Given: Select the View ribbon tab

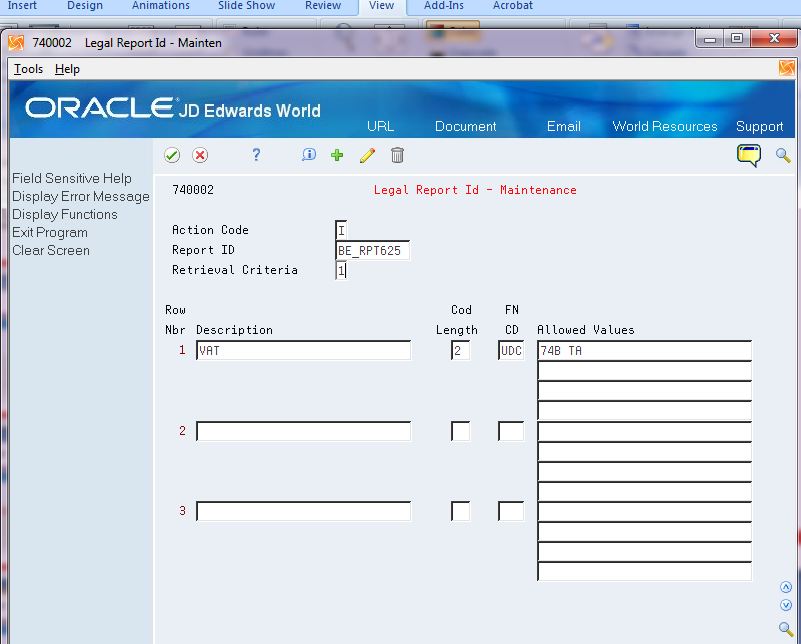Looking at the screenshot, I should click(382, 6).
